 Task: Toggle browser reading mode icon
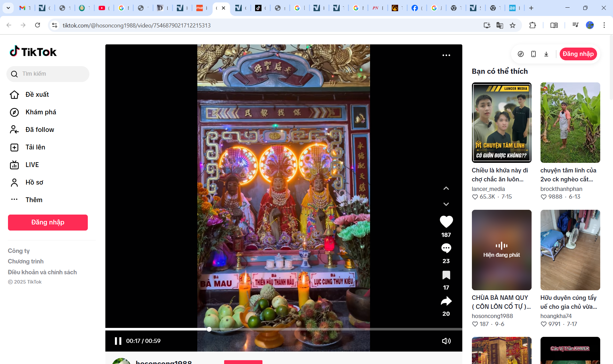tap(554, 25)
